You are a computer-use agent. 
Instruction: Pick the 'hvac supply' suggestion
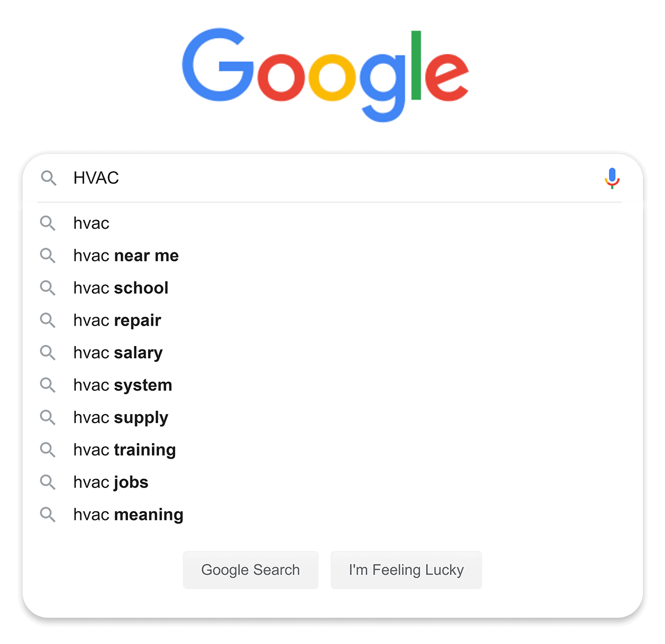pyautogui.click(x=121, y=418)
